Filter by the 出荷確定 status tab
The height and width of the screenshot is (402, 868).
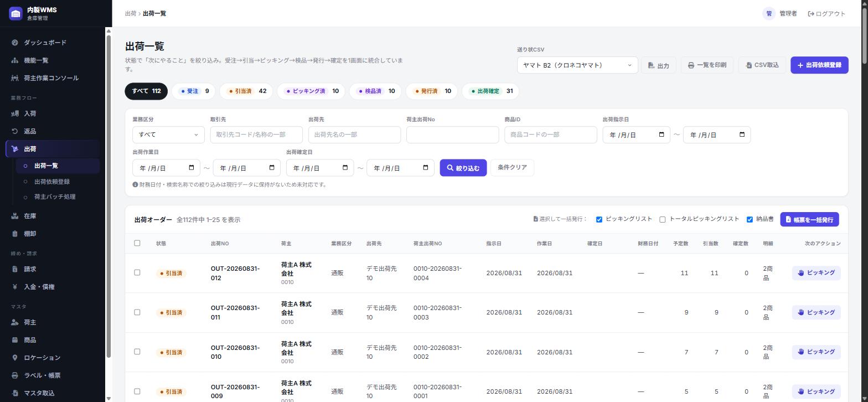point(490,91)
